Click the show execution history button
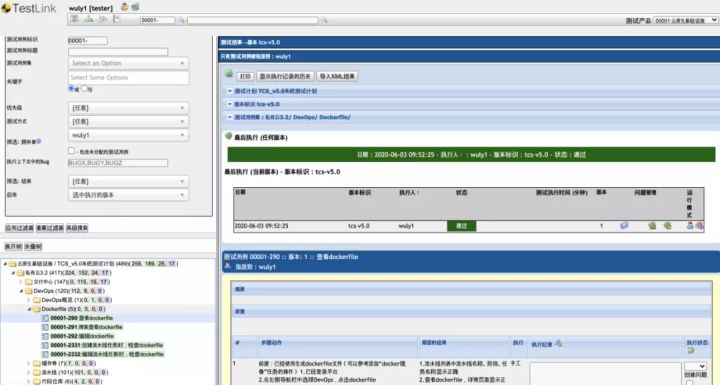The image size is (720, 385). (x=285, y=76)
